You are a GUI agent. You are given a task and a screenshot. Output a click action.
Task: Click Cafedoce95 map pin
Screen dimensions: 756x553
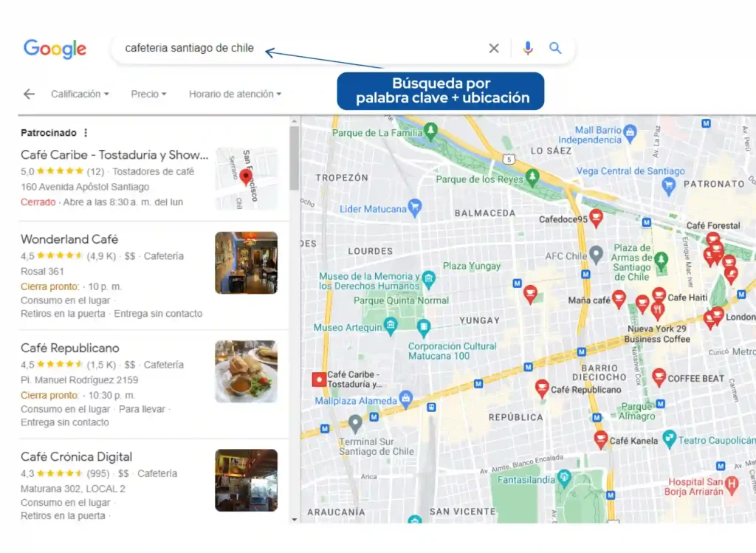[x=597, y=219]
